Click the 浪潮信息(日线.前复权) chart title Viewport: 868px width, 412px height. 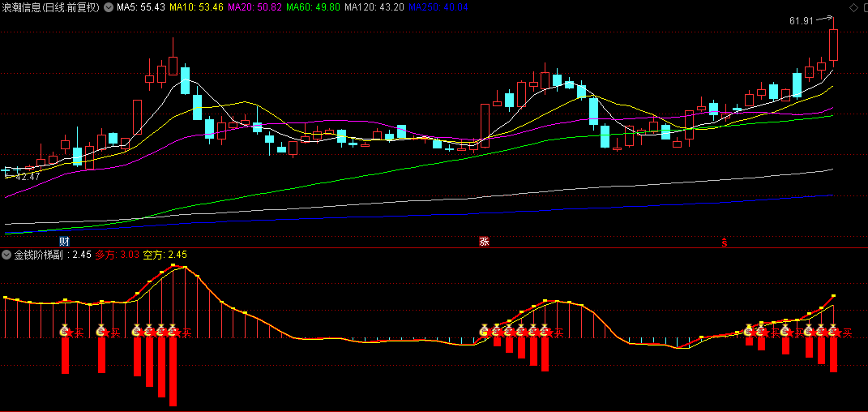51,7
